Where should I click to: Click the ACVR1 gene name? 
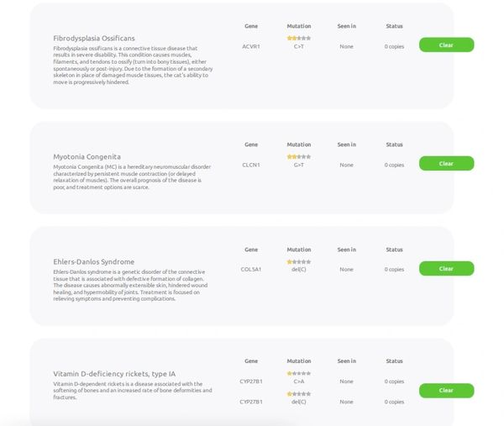[250, 46]
